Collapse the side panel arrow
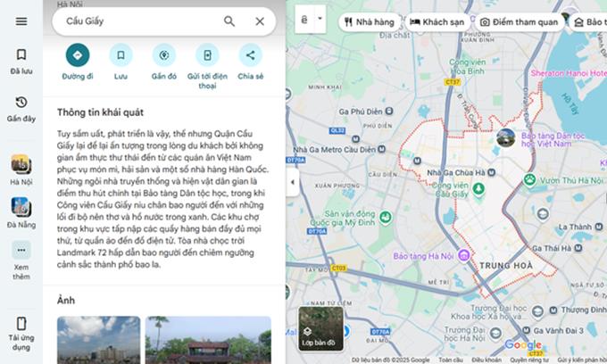 293,182
